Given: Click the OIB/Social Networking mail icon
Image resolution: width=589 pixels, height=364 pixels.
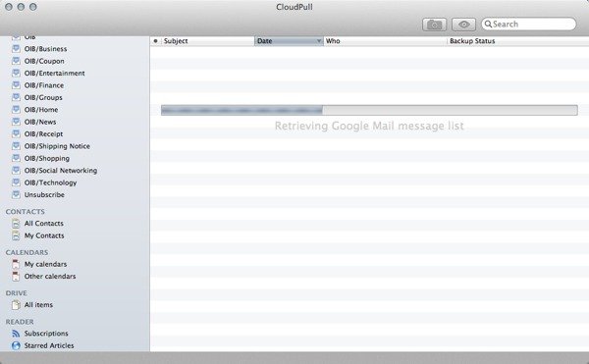Looking at the screenshot, I should 16,171.
